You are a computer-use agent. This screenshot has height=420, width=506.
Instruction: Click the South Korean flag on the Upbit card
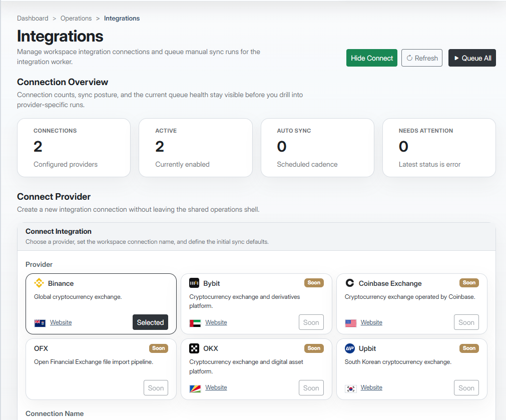tap(352, 387)
